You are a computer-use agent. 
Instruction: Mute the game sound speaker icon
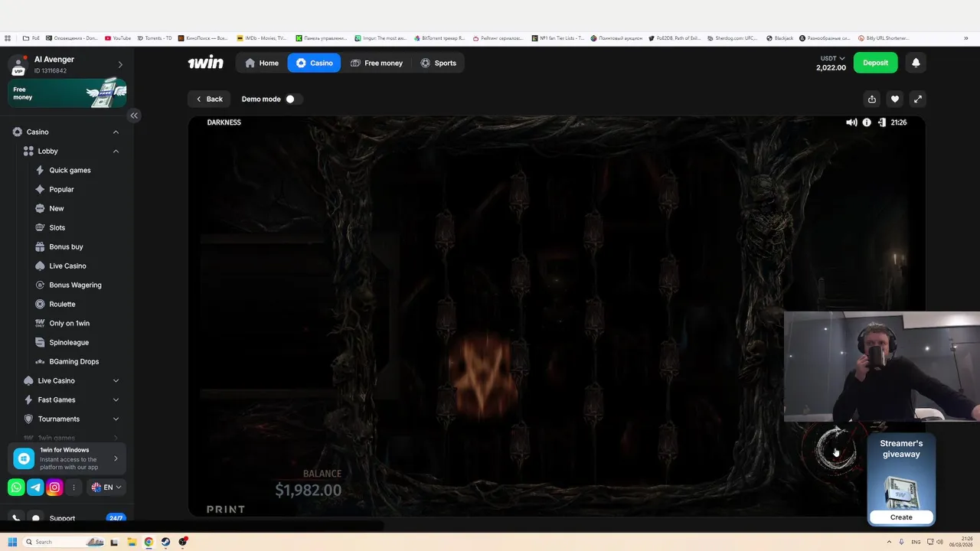pyautogui.click(x=851, y=122)
